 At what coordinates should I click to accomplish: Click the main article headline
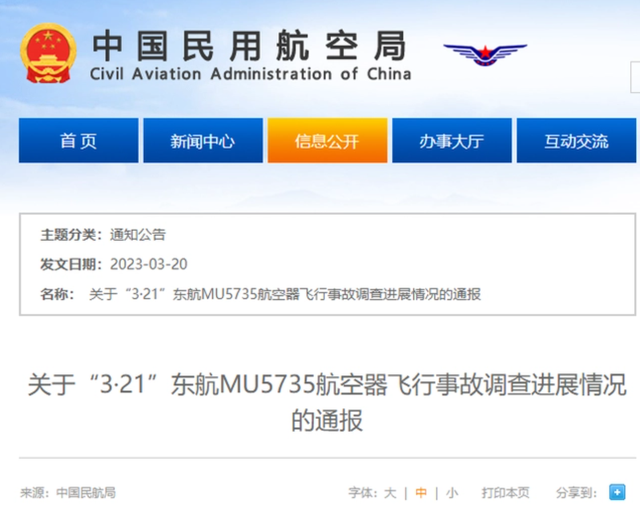coord(327,402)
